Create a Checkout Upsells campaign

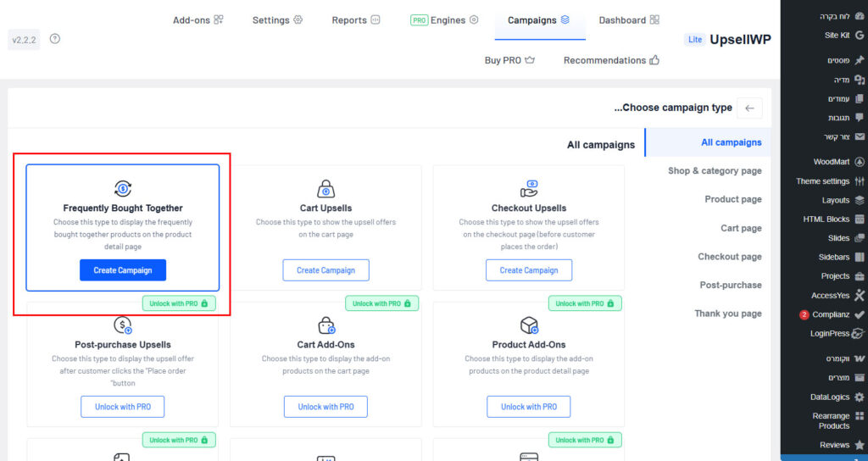[529, 270]
